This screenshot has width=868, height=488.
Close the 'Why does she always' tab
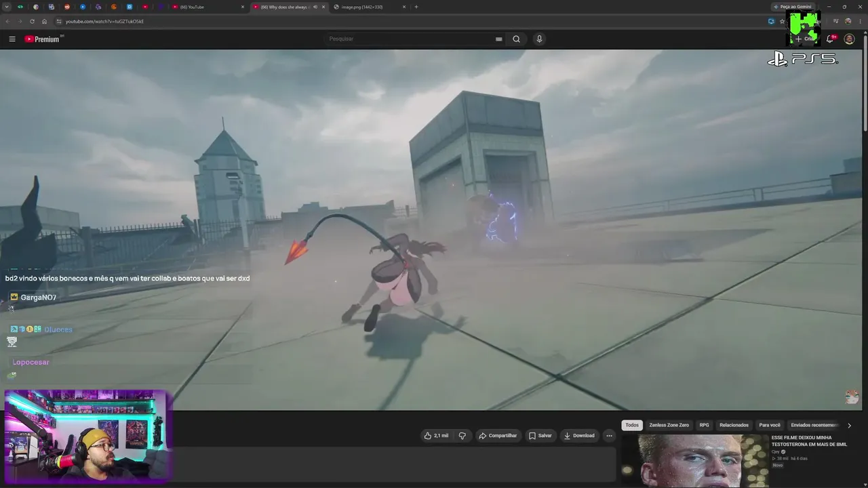pyautogui.click(x=323, y=7)
